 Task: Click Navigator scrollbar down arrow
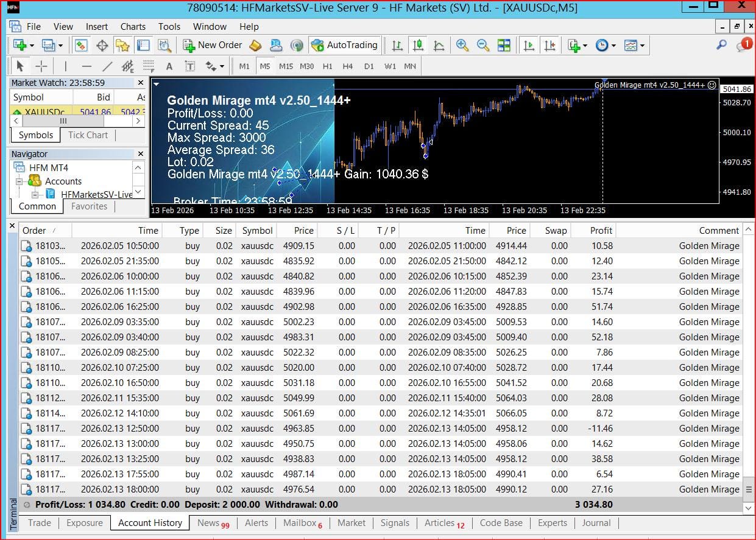138,192
